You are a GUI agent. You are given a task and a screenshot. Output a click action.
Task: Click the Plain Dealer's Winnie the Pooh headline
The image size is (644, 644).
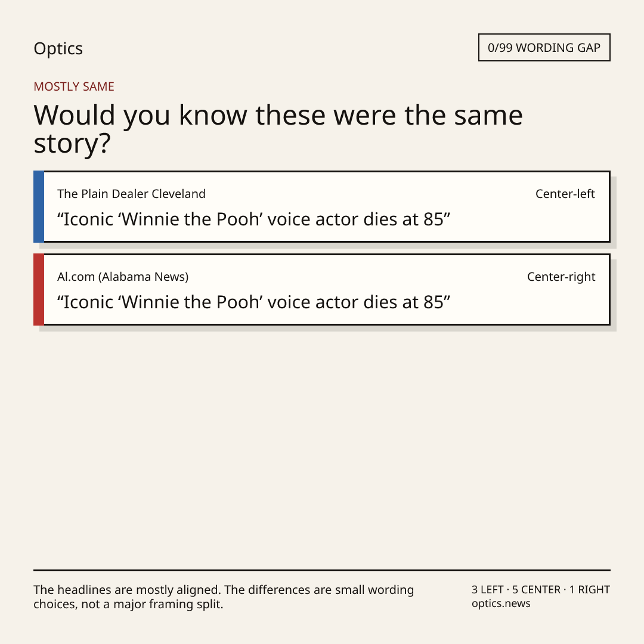[x=254, y=219]
